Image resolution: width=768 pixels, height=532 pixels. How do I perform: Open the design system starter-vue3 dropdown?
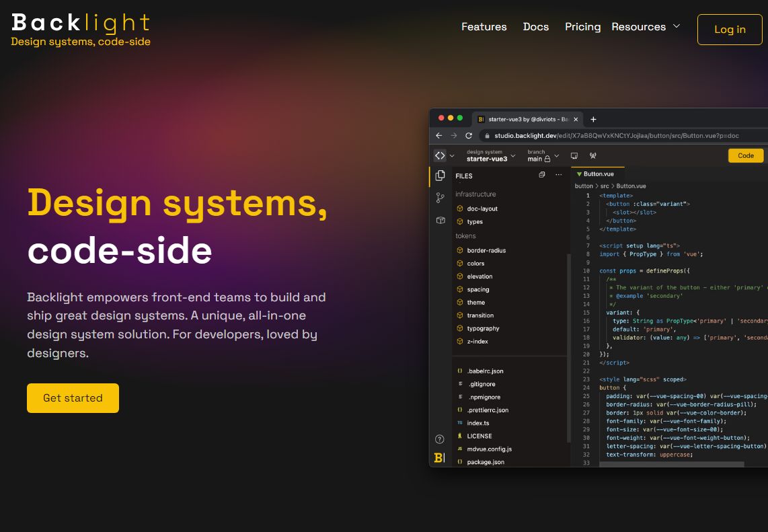[x=491, y=156]
